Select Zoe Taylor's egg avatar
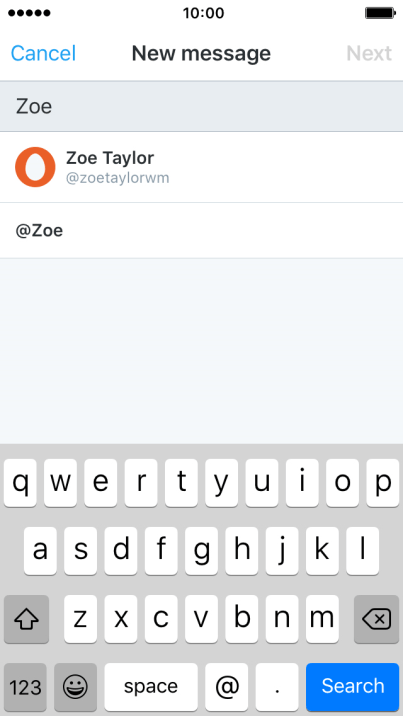The image size is (403, 716). (35, 167)
